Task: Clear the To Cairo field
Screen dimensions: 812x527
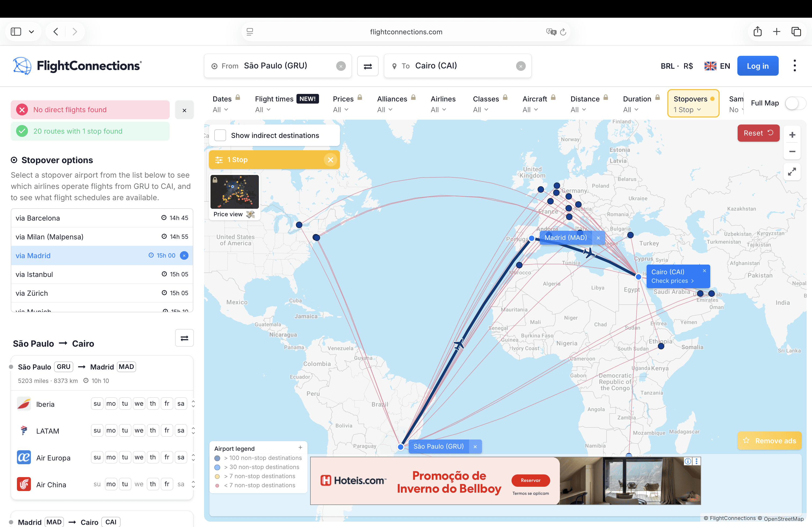Action: click(x=520, y=66)
